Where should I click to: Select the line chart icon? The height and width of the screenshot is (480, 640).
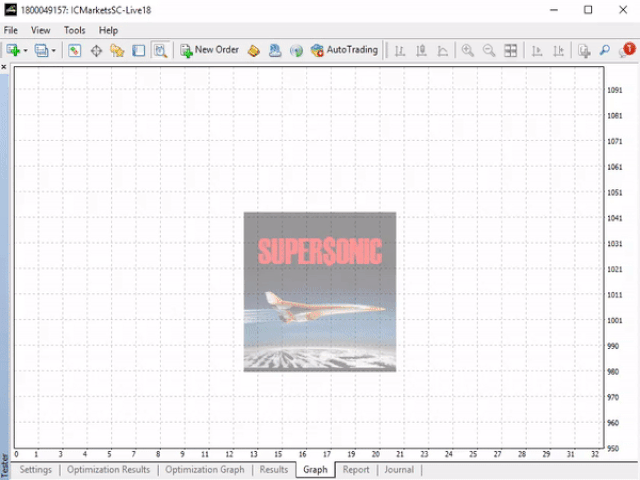coord(443,51)
